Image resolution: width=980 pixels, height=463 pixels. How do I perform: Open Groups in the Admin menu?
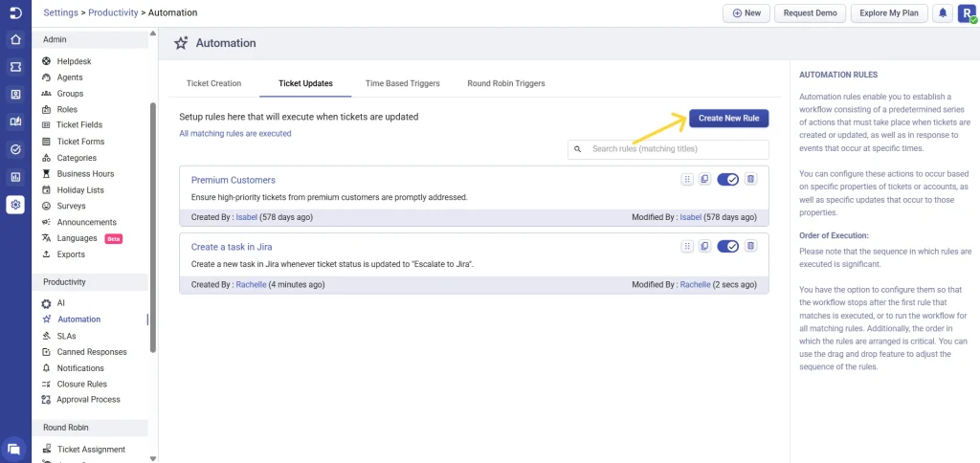(x=70, y=94)
